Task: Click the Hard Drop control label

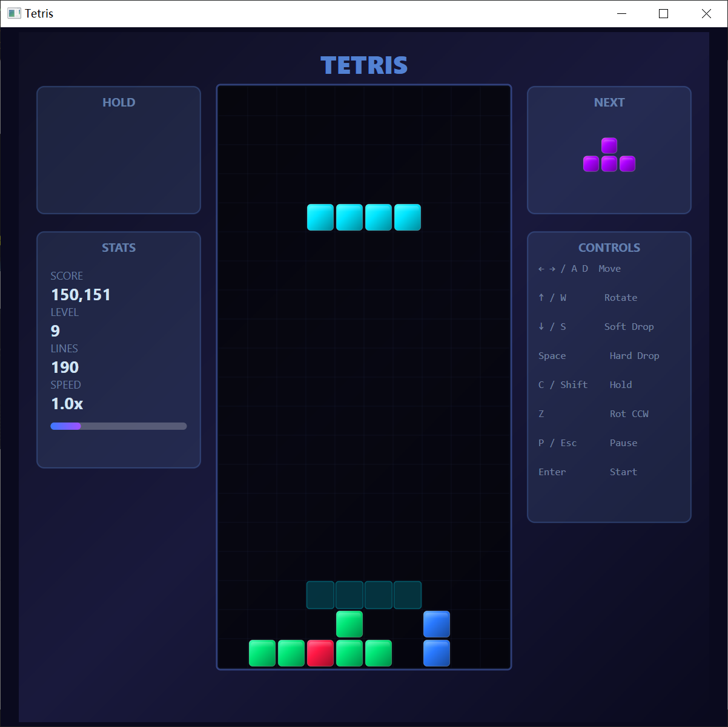Action: pos(634,356)
